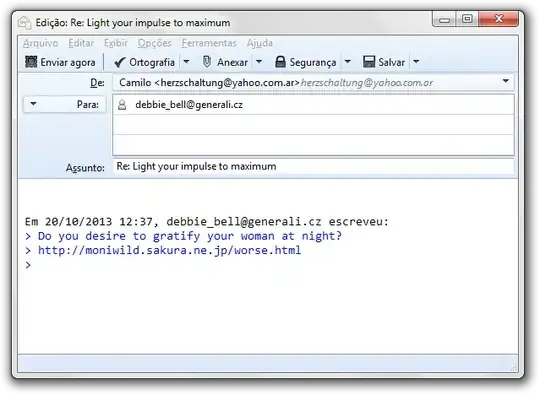540x395 pixels.
Task: Open the Opções menu
Action: pyautogui.click(x=155, y=43)
